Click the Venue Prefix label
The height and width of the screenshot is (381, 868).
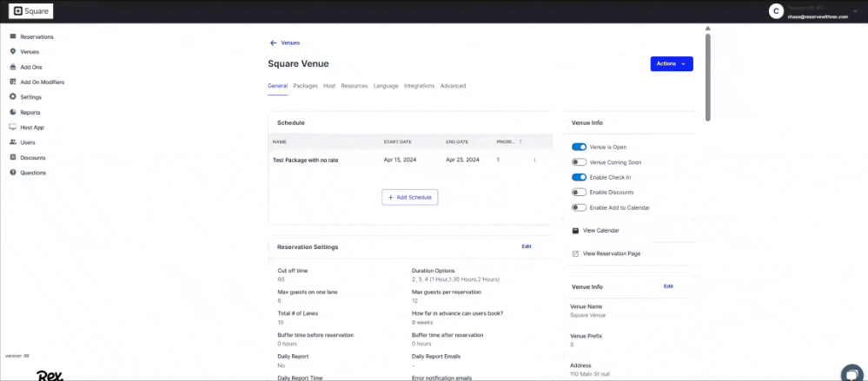[x=586, y=336]
